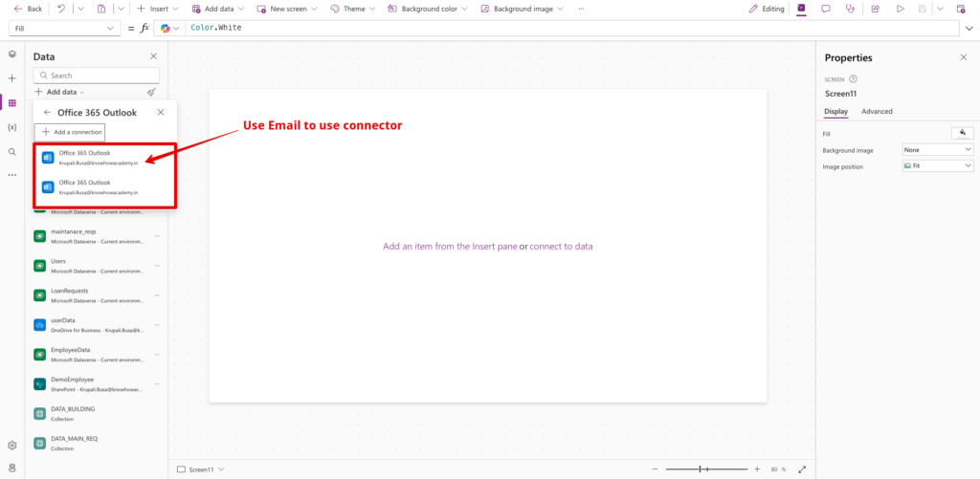980x479 pixels.
Task: Open Tree view layers icon in sidebar
Action: (x=11, y=54)
